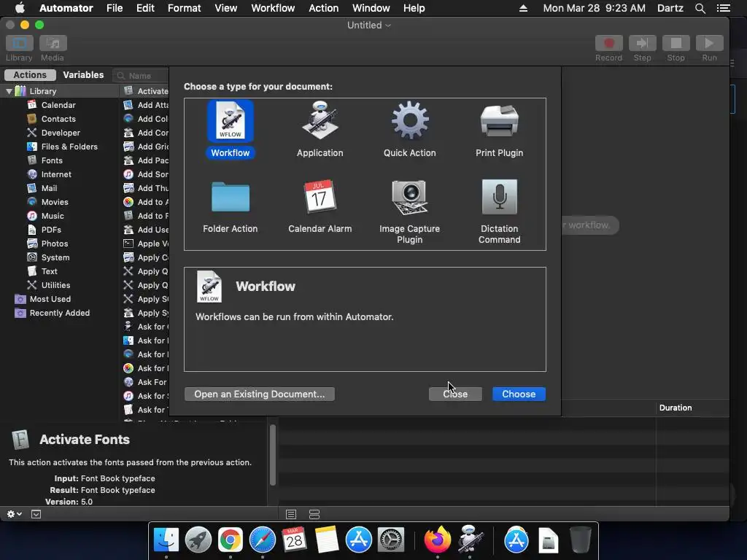Click the Step toolbar button
Viewport: 747px width, 560px height.
point(642,43)
